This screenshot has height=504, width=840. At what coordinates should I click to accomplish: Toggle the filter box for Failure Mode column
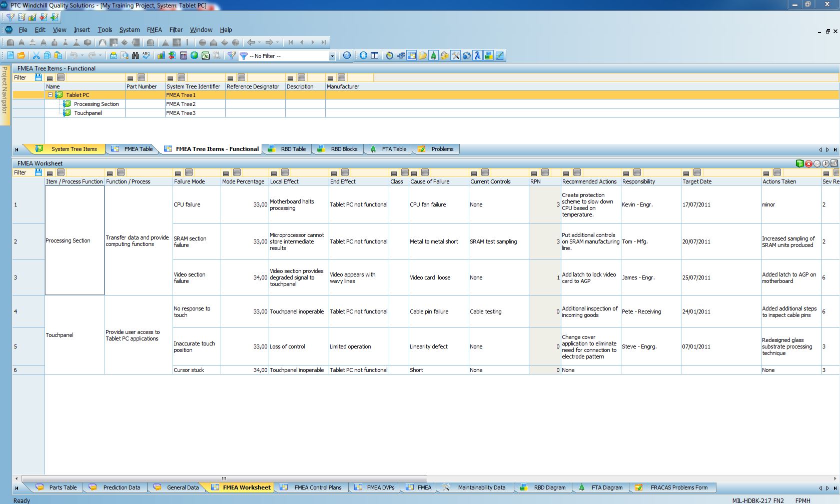(x=189, y=172)
